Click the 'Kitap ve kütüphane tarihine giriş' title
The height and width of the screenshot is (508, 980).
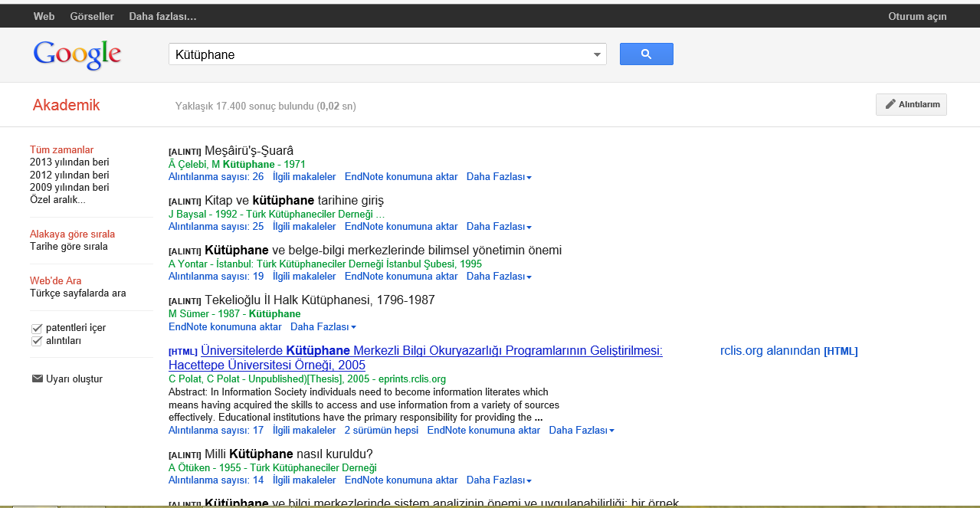[294, 201]
